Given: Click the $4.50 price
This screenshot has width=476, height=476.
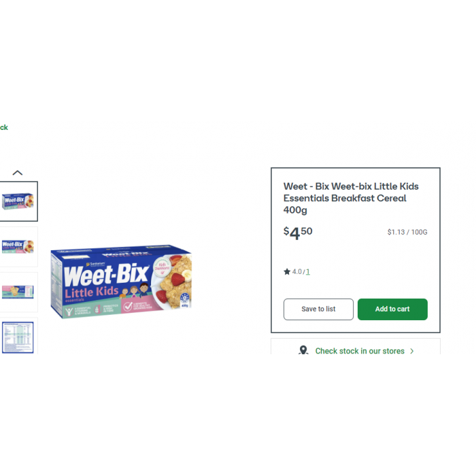Looking at the screenshot, I should click(x=298, y=233).
